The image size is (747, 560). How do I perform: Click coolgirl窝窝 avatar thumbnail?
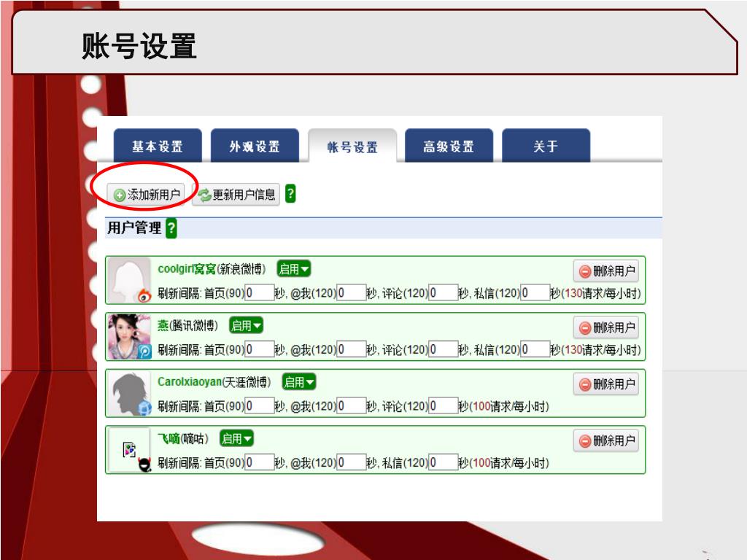click(129, 281)
